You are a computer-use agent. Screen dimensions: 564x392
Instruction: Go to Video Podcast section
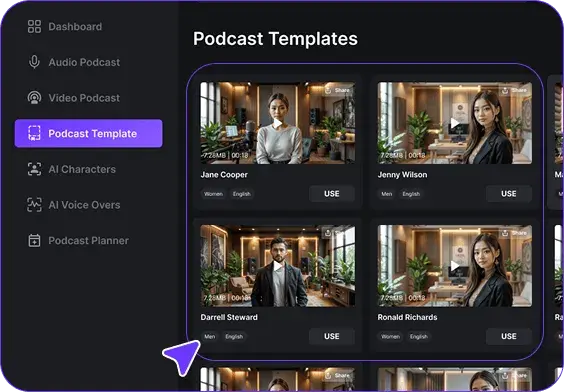point(88,98)
